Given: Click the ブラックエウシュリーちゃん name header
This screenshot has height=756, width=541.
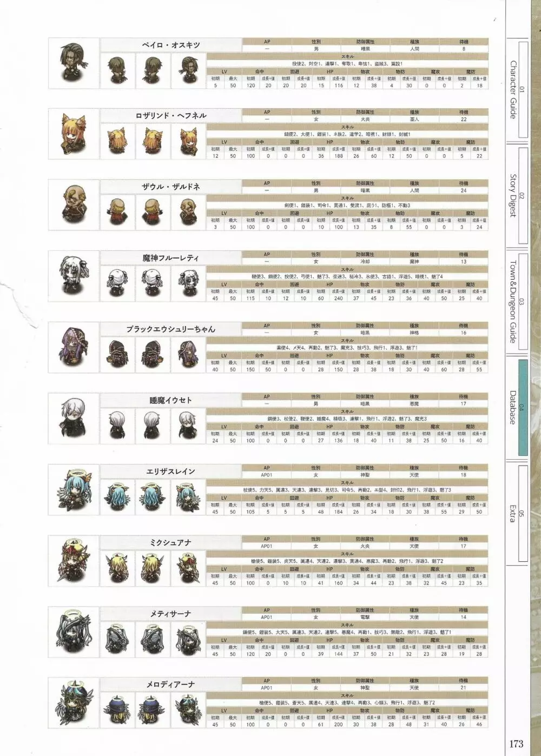Looking at the screenshot, I should [170, 329].
